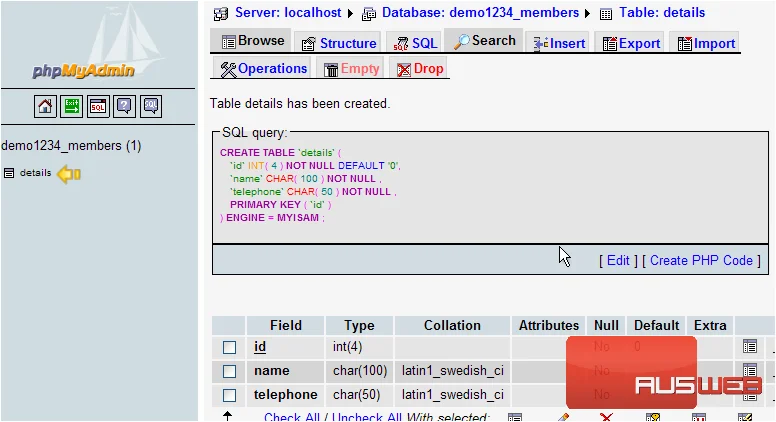Go to the Search tab
Screen dimensions: 776x422
click(x=485, y=41)
